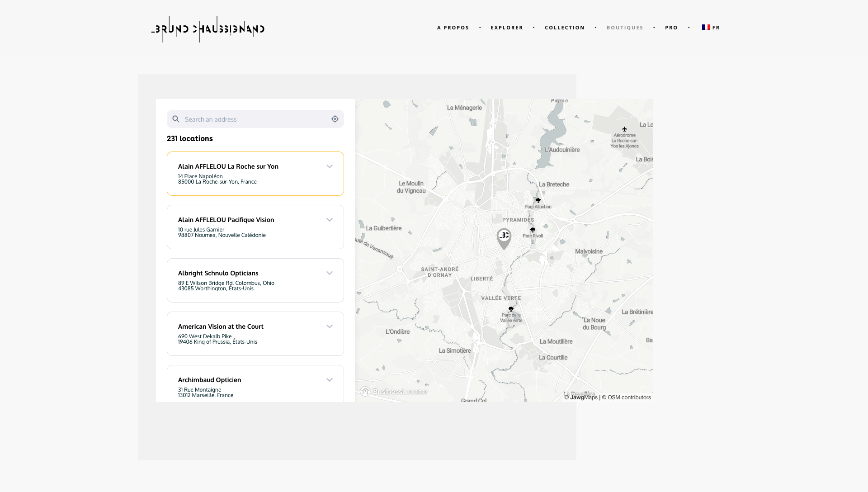Use my current location target icon
Screen dimensions: 868x492
335,119
